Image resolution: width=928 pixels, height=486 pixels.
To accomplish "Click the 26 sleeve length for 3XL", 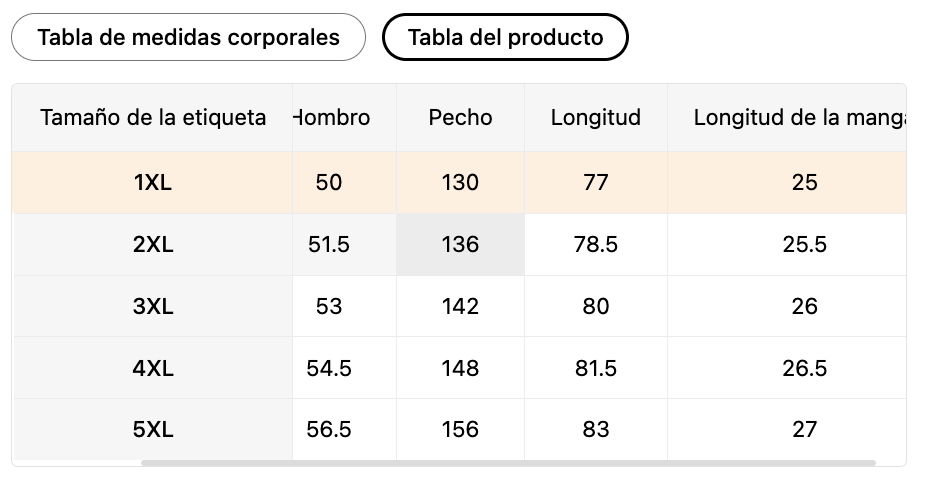I will coord(804,306).
